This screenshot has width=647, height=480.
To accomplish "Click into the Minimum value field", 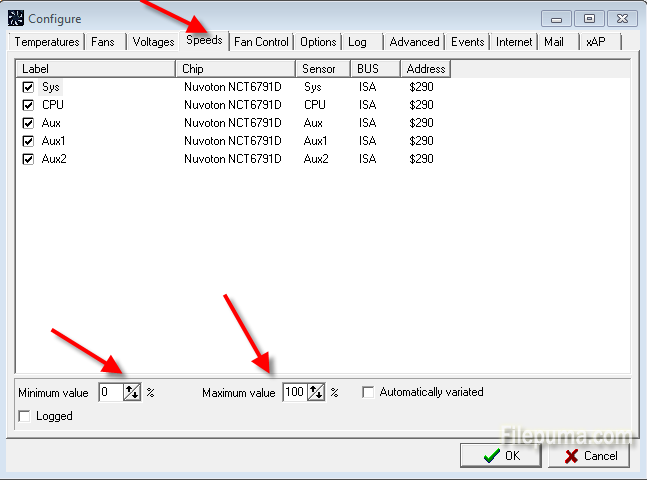I will 111,392.
